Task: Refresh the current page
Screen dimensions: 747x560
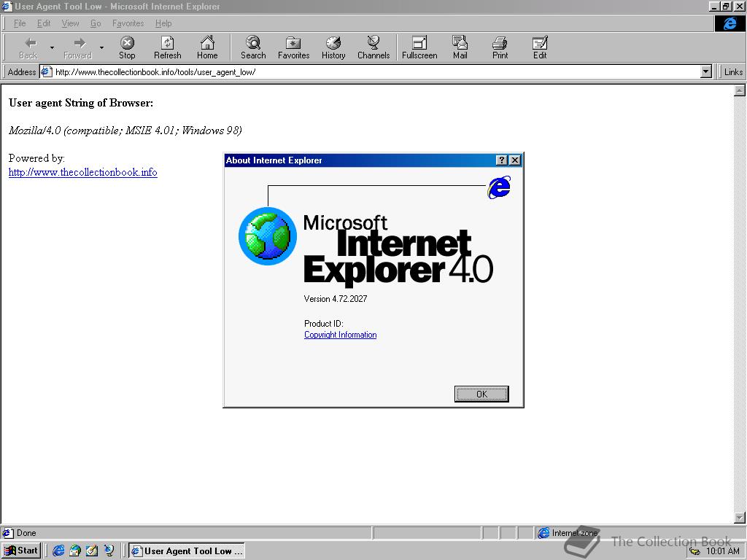Action: coord(167,47)
